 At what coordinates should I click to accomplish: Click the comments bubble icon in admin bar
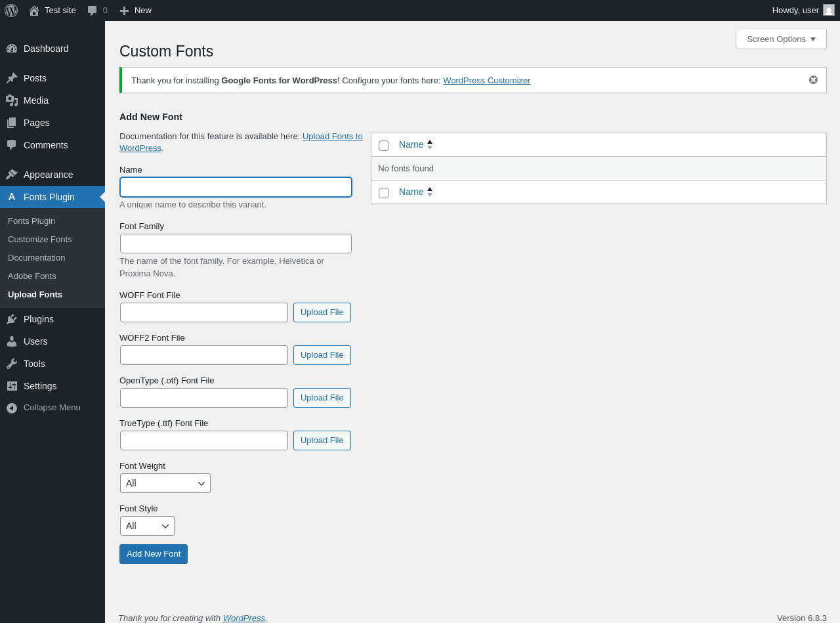[93, 11]
